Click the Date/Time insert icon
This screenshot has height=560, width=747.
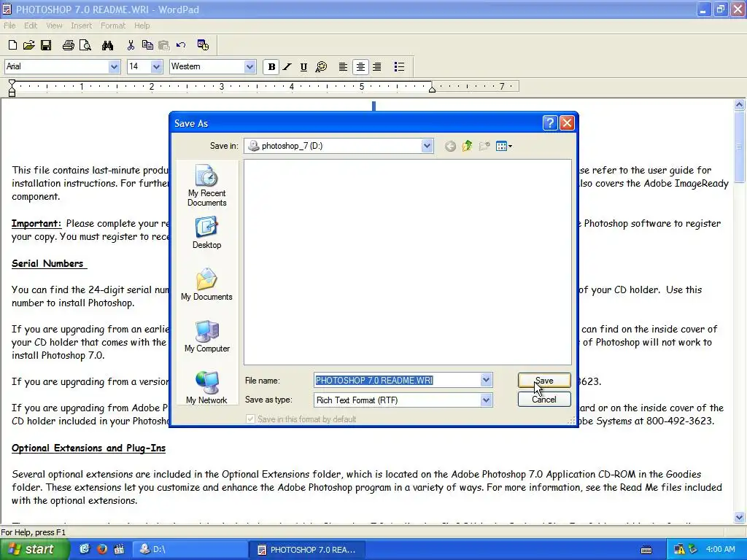point(203,45)
